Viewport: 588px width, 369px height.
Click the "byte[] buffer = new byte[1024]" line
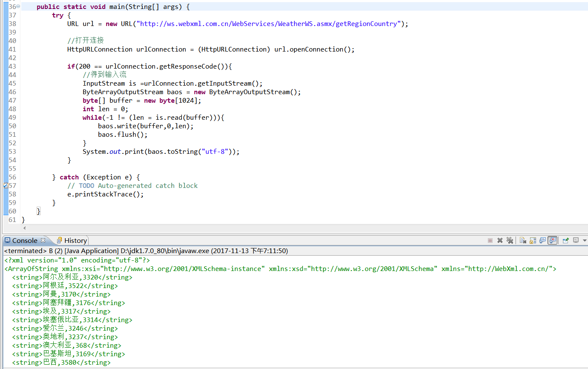point(142,101)
